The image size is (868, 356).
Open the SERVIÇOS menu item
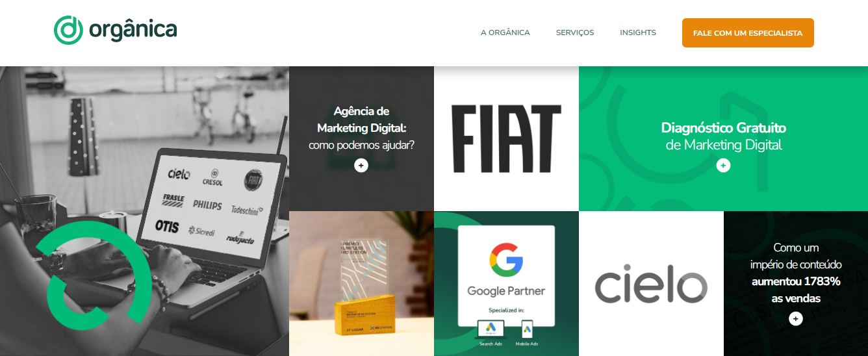(x=575, y=32)
